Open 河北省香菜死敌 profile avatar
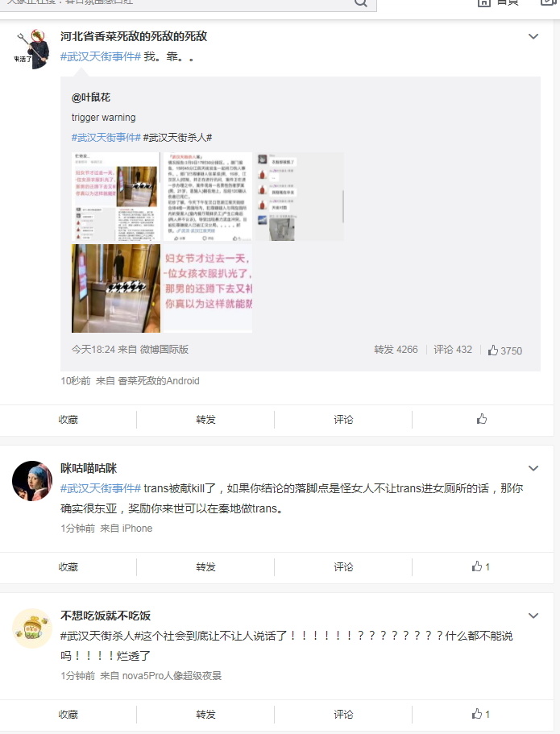Screen dimensions: 560x734 [x=31, y=49]
